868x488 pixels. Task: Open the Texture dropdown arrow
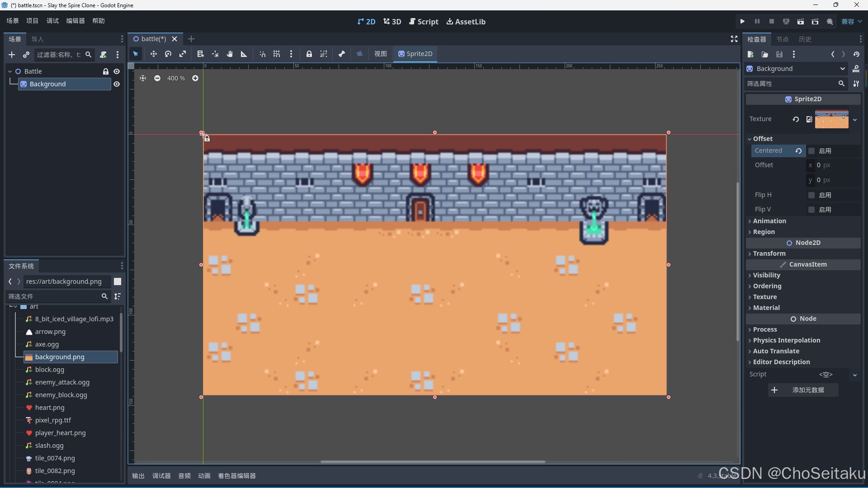(x=855, y=120)
